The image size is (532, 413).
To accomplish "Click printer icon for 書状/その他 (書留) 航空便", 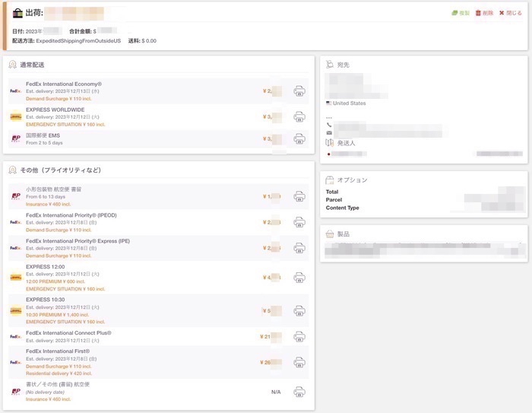I will [x=299, y=392].
